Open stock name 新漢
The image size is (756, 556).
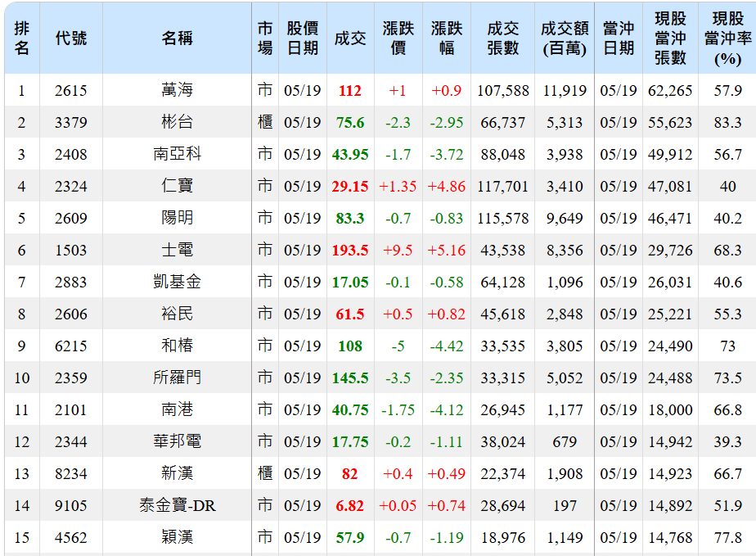pos(177,473)
